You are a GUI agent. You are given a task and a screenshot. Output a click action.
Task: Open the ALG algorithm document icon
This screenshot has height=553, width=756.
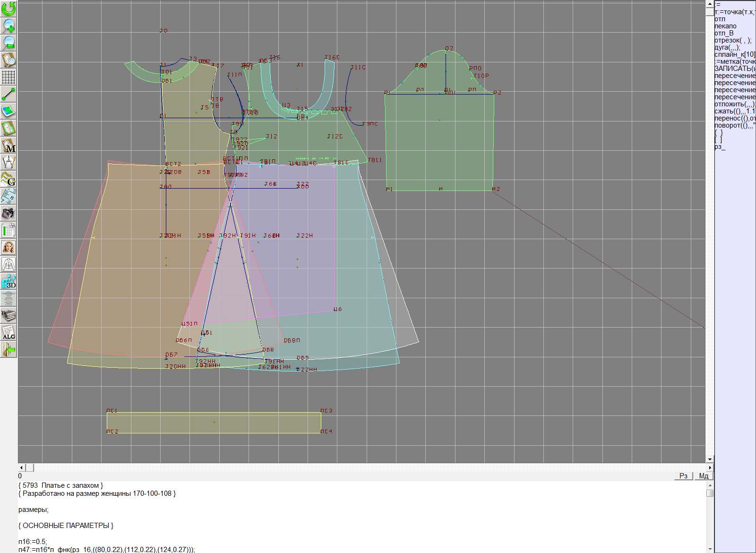9,332
